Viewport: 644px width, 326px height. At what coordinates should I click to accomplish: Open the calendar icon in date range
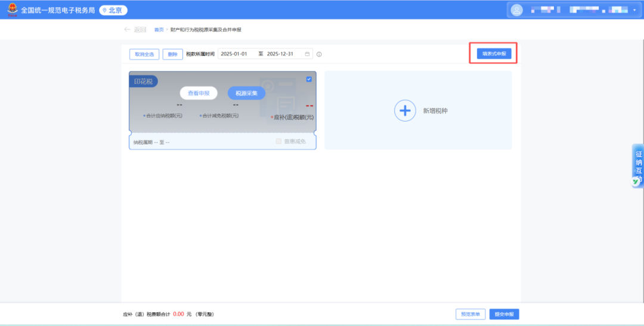point(308,54)
